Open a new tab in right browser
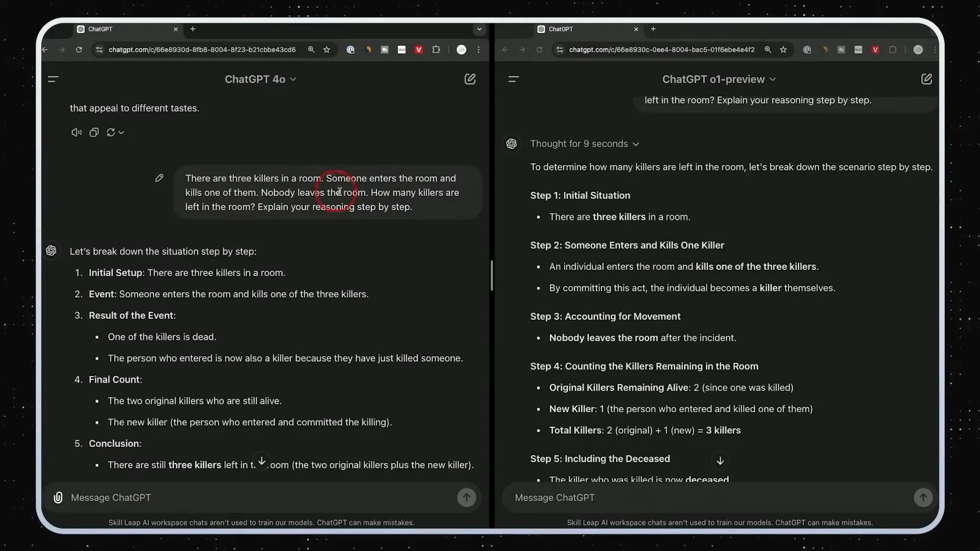The image size is (980, 551). [x=653, y=29]
